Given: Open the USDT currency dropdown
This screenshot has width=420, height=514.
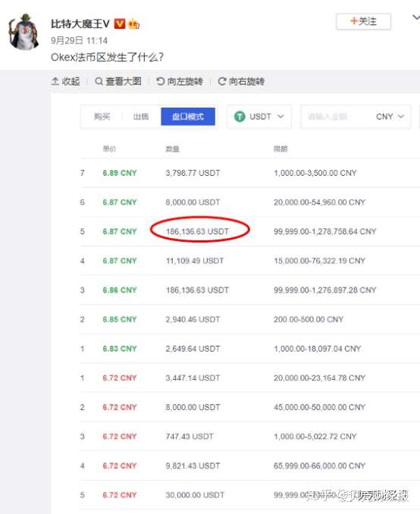Looking at the screenshot, I should pos(259,117).
